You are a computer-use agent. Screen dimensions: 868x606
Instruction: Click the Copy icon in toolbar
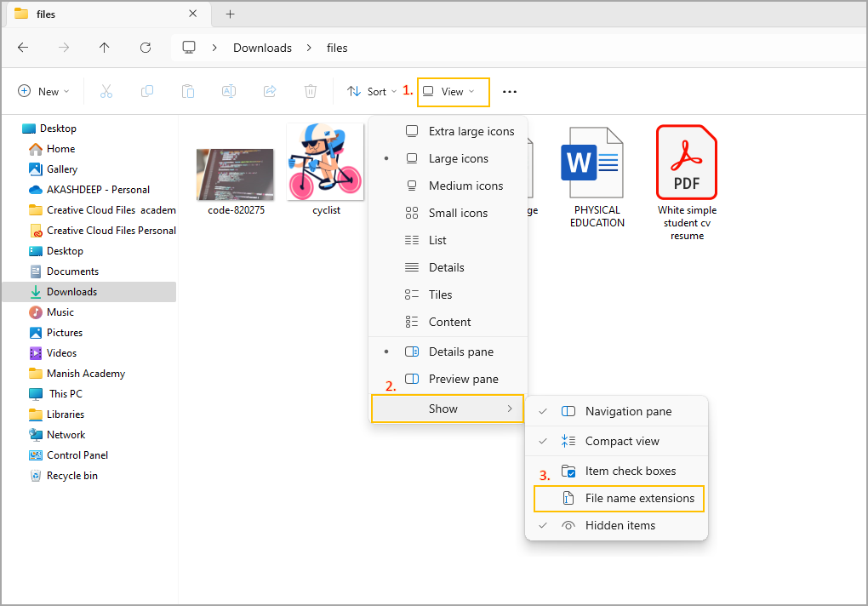pos(147,92)
